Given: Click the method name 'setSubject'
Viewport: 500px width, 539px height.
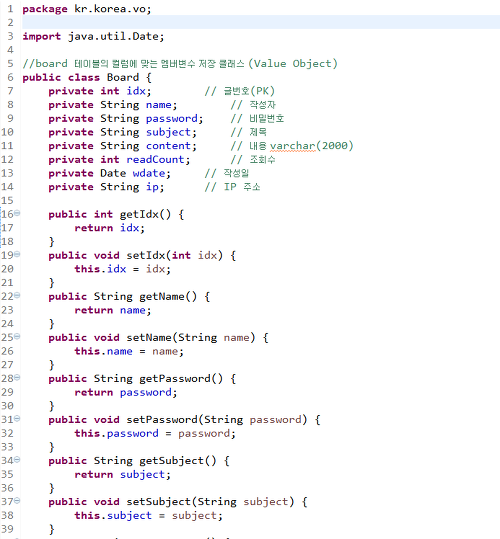Looking at the screenshot, I should [x=159, y=502].
